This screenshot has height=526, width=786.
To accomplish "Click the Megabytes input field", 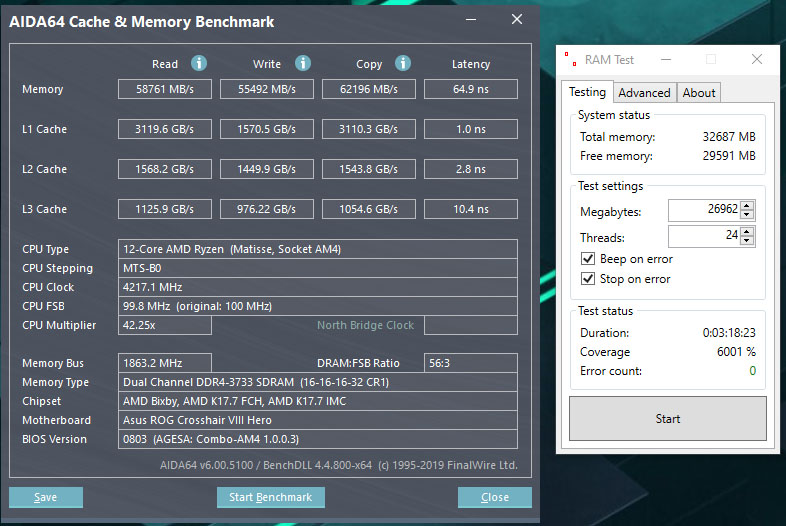I will coord(705,210).
